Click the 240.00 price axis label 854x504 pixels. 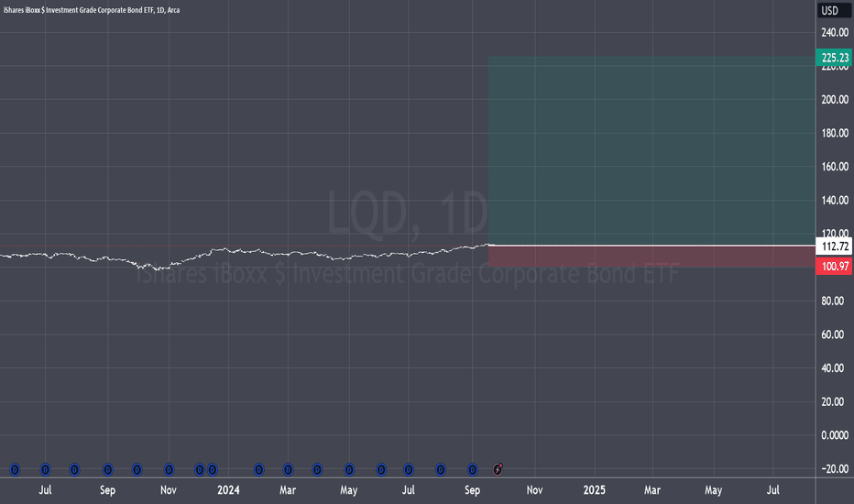(835, 33)
